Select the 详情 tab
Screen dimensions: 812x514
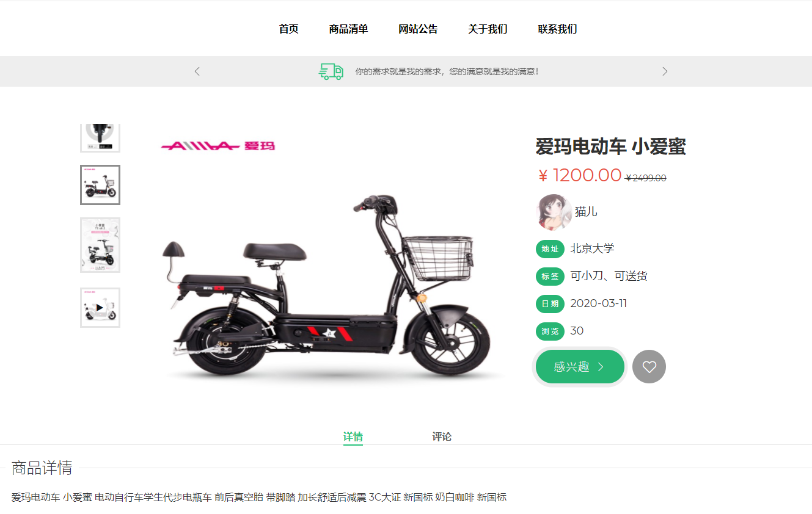pos(353,436)
